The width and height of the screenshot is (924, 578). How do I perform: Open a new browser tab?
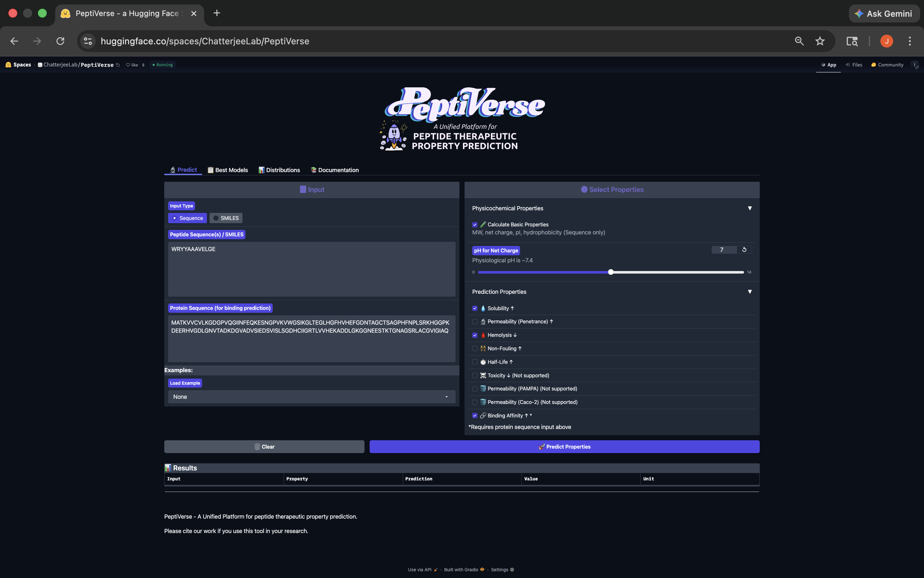pos(217,13)
